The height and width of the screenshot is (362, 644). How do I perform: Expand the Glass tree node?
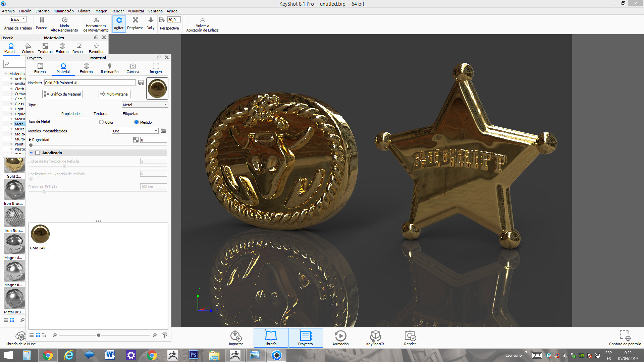pos(11,104)
